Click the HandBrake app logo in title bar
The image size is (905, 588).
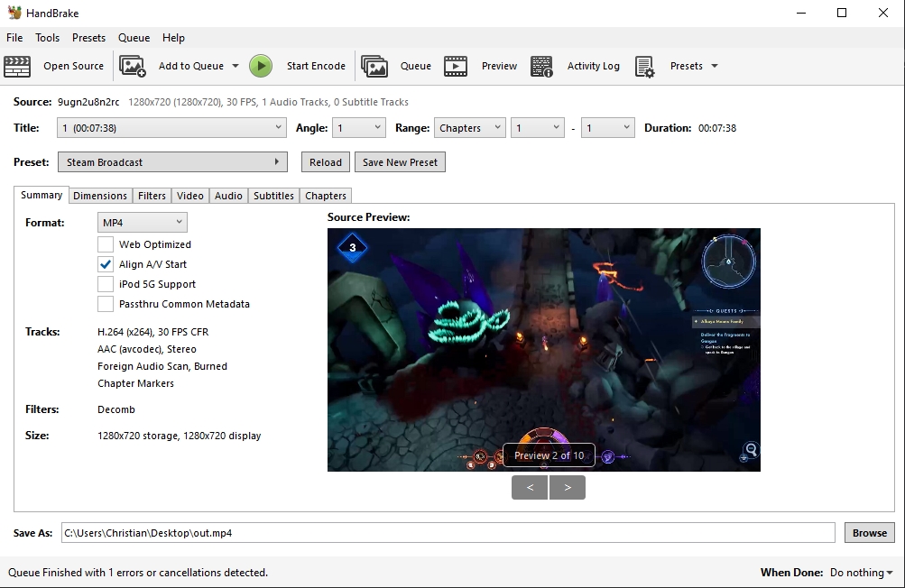tap(14, 13)
